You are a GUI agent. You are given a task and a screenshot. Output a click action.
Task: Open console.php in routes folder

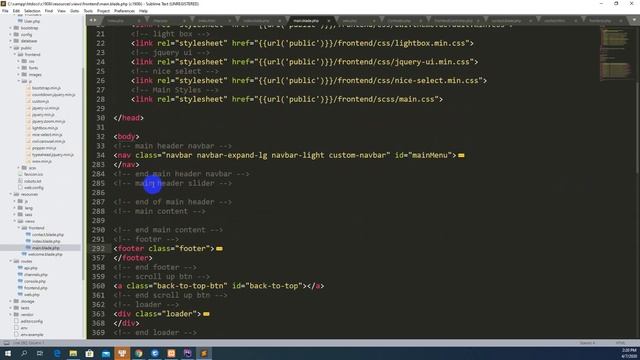point(35,282)
